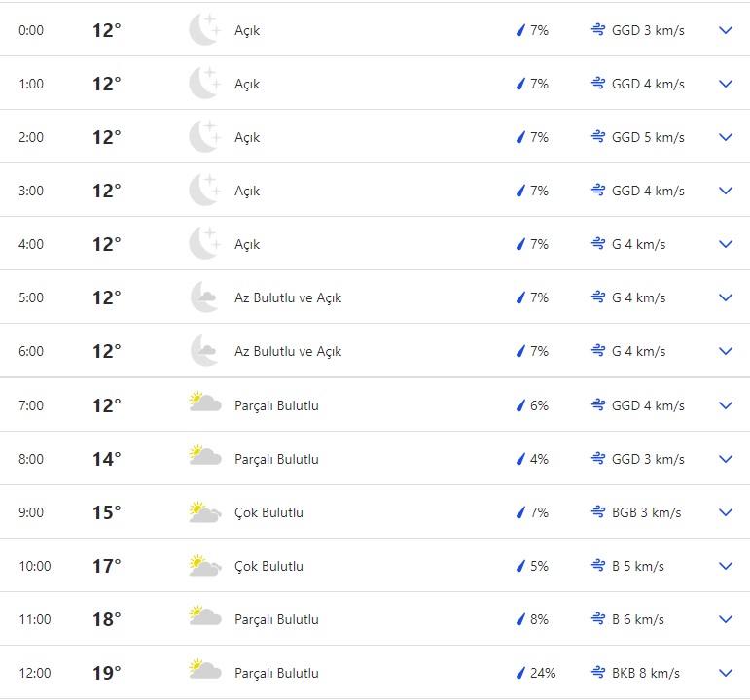Open details for the 10:00 forecast chevron
The height and width of the screenshot is (700, 750).
[725, 566]
